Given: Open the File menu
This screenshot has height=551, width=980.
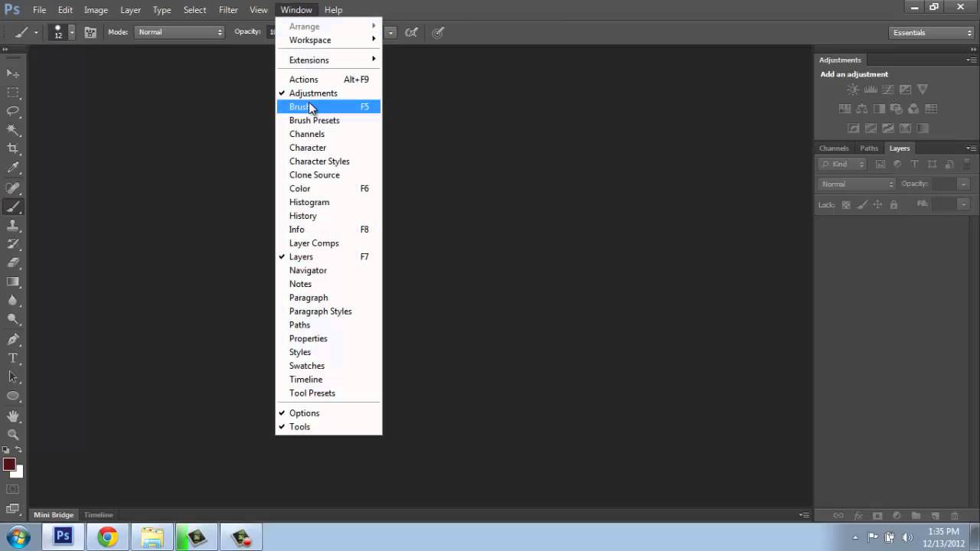Looking at the screenshot, I should (39, 10).
